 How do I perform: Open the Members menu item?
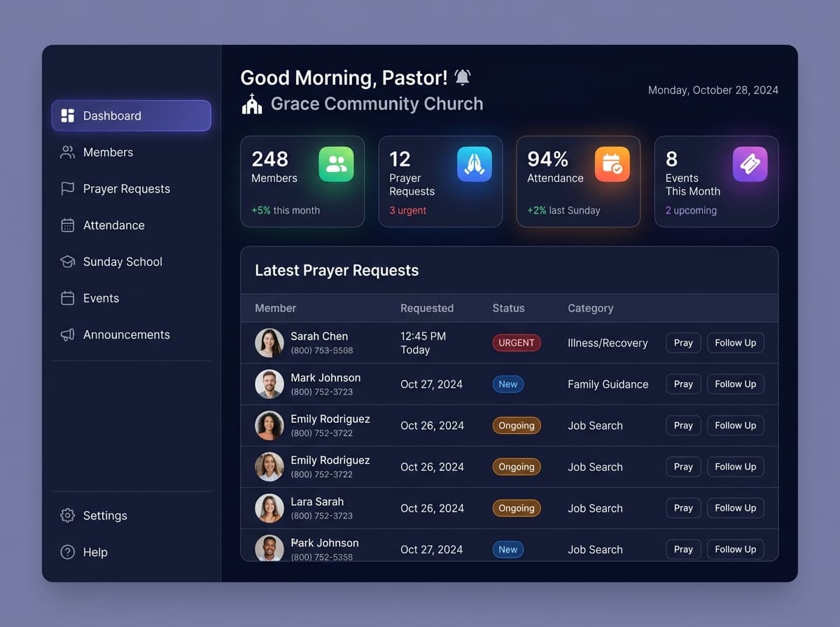click(131, 152)
